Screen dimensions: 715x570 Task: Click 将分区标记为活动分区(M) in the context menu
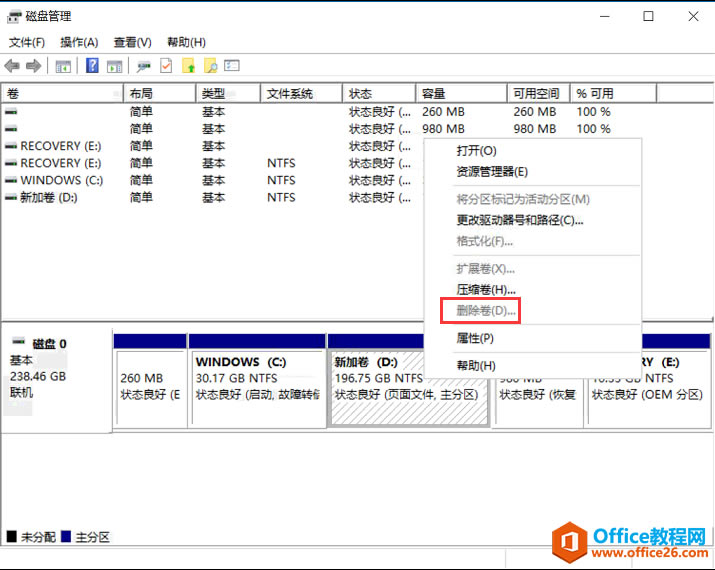coord(523,200)
